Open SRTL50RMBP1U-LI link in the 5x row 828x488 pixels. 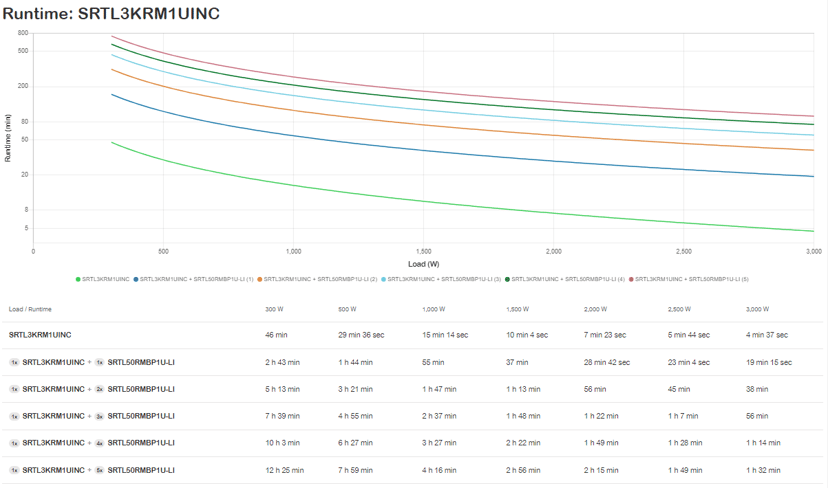pos(141,469)
